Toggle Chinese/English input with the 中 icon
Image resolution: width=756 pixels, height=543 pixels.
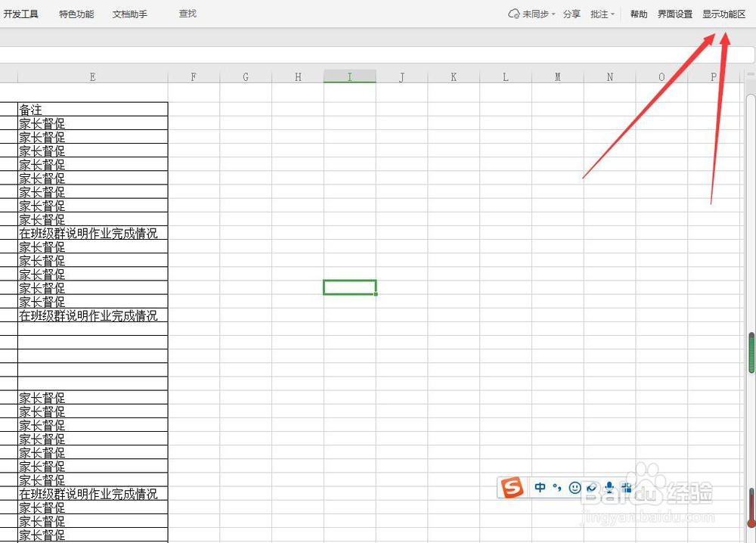540,487
